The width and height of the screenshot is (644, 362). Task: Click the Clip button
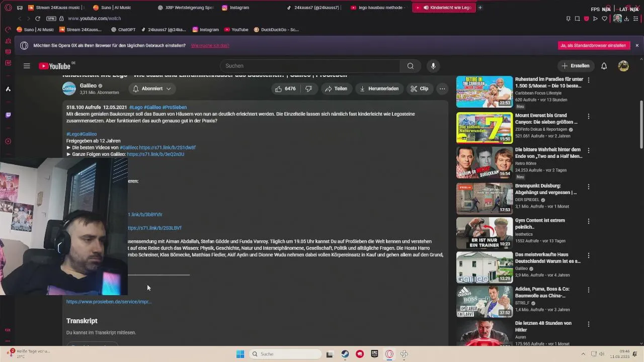[420, 88]
